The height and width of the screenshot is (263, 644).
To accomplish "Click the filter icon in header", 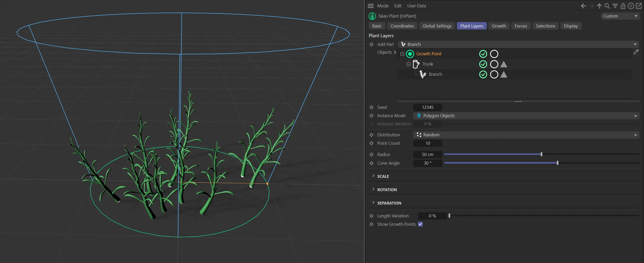I will pos(615,6).
